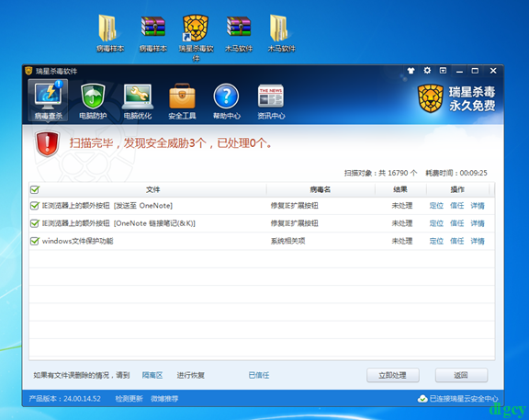Select the 木马软件 folder desktop icon
This screenshot has height=420, width=529.
click(x=281, y=33)
